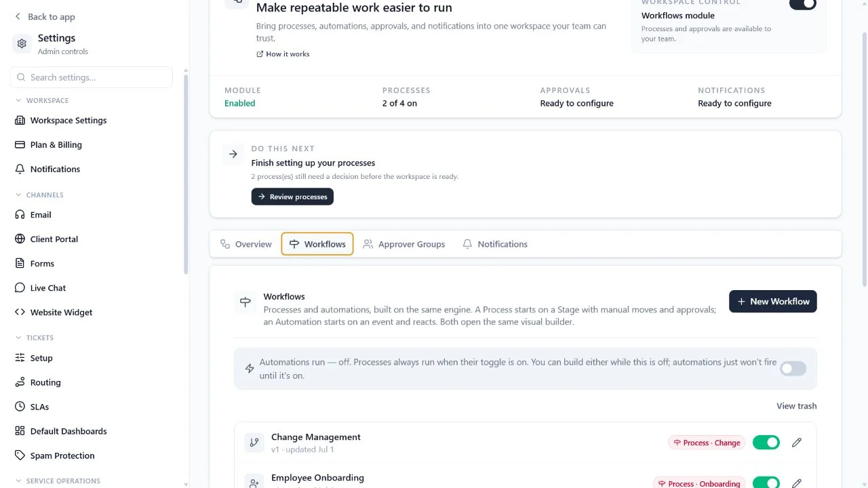Screen dimensions: 868x488
Task: Open Client Portal via its globe icon
Action: 20,239
